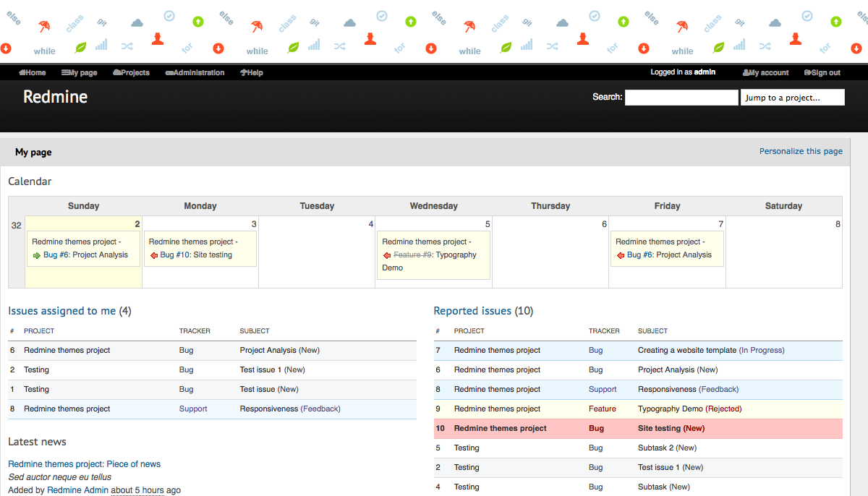Click day 4 in Tuesday's calendar cell
This screenshot has height=496, width=868.
(x=371, y=224)
